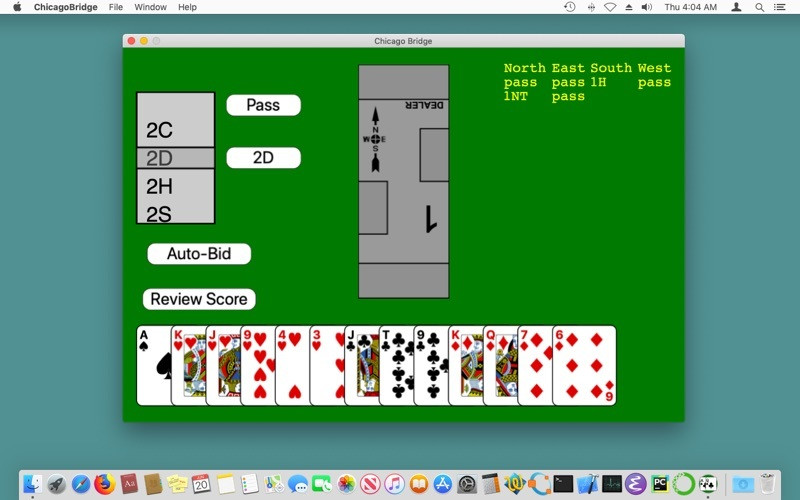Launch Firefox from the dock

pos(105,483)
